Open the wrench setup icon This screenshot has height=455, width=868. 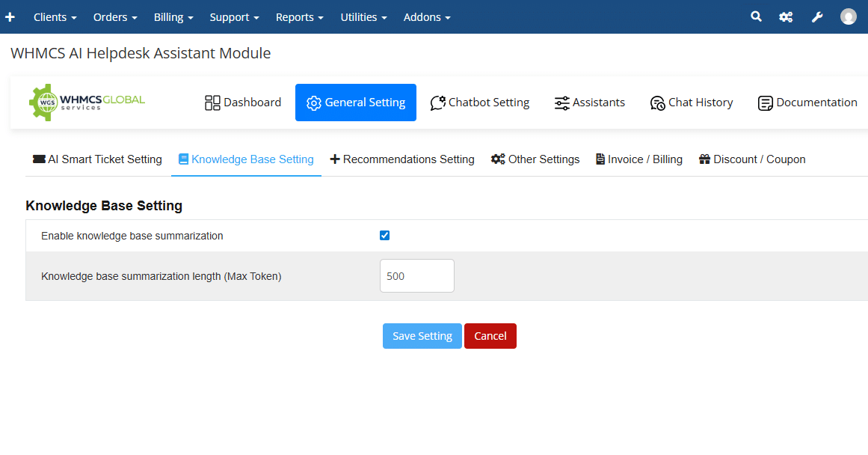tap(817, 16)
